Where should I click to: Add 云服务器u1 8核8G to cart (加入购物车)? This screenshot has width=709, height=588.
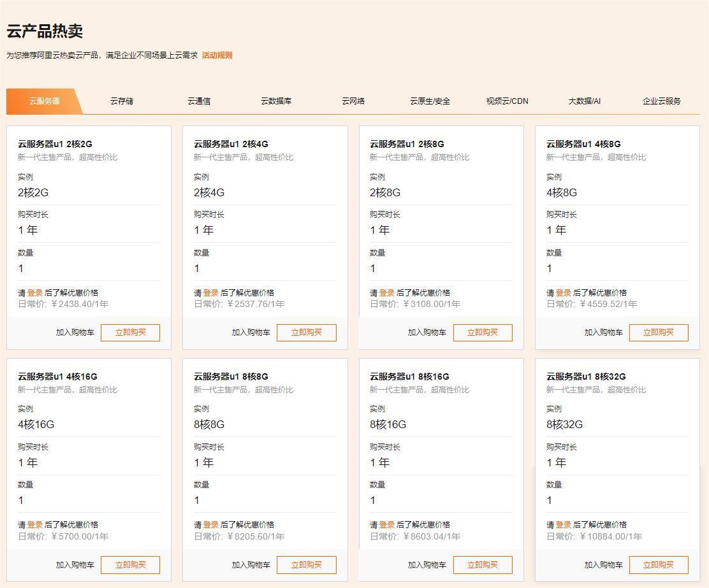coord(251,565)
